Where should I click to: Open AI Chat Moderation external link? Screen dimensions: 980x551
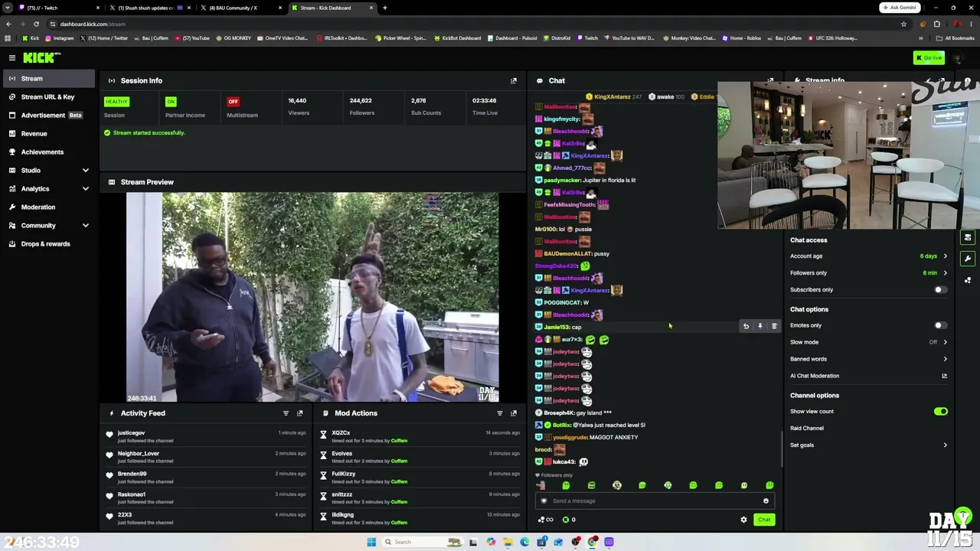click(944, 376)
